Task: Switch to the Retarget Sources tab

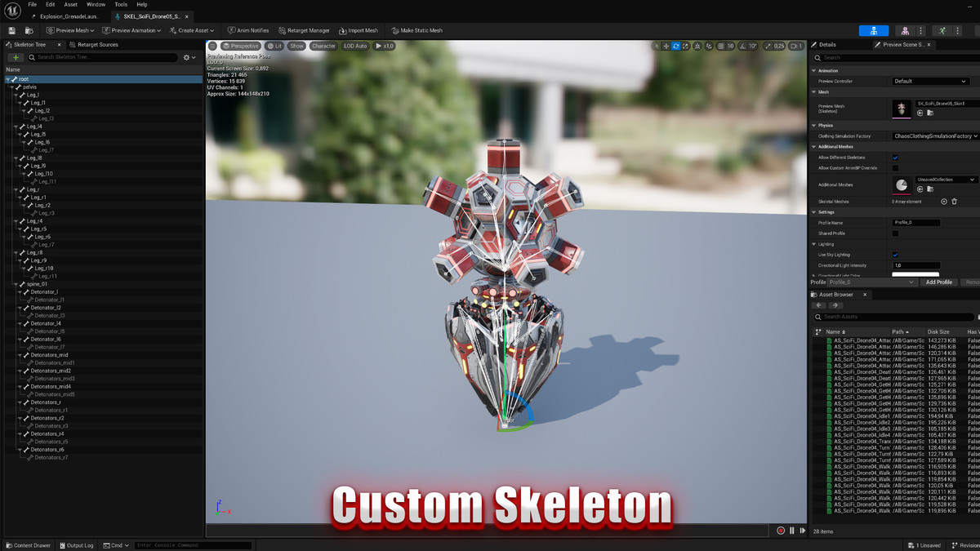Action: coord(94,45)
